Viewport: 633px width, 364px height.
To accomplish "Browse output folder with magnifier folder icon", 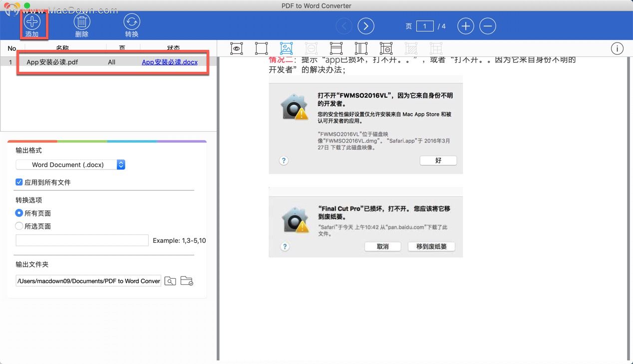I will click(170, 281).
